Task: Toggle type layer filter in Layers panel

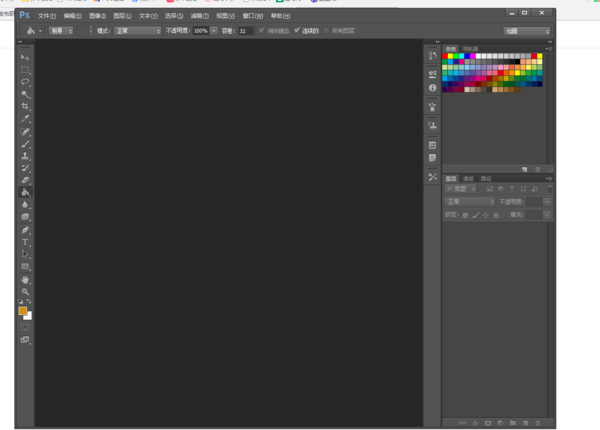Action: pos(512,189)
